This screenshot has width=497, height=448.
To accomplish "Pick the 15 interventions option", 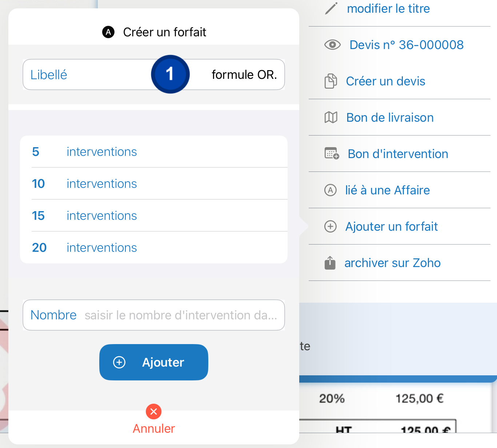I will click(154, 215).
